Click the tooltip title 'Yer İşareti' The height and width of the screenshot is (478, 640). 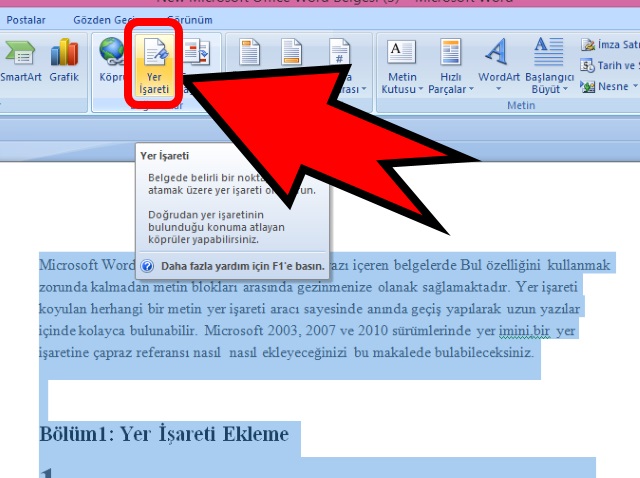pos(164,156)
